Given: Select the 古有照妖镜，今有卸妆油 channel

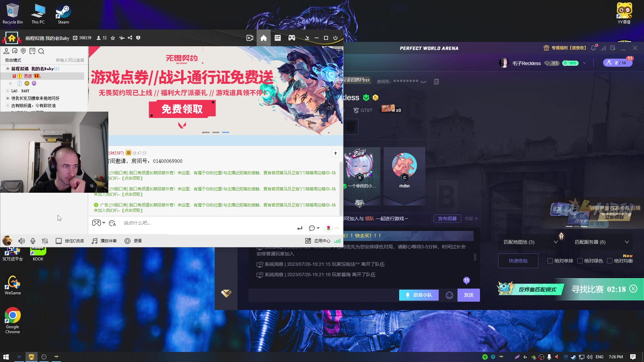Looking at the screenshot, I should [34, 106].
